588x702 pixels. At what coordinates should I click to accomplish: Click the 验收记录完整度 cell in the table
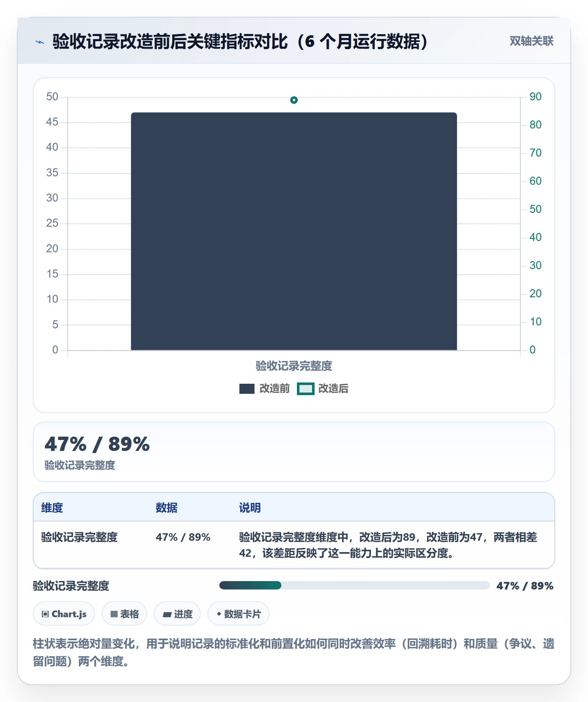tap(79, 537)
